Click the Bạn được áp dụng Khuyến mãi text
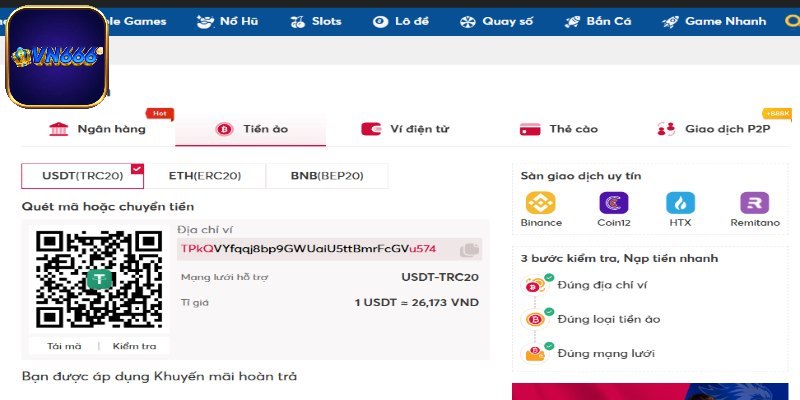 coord(159,377)
